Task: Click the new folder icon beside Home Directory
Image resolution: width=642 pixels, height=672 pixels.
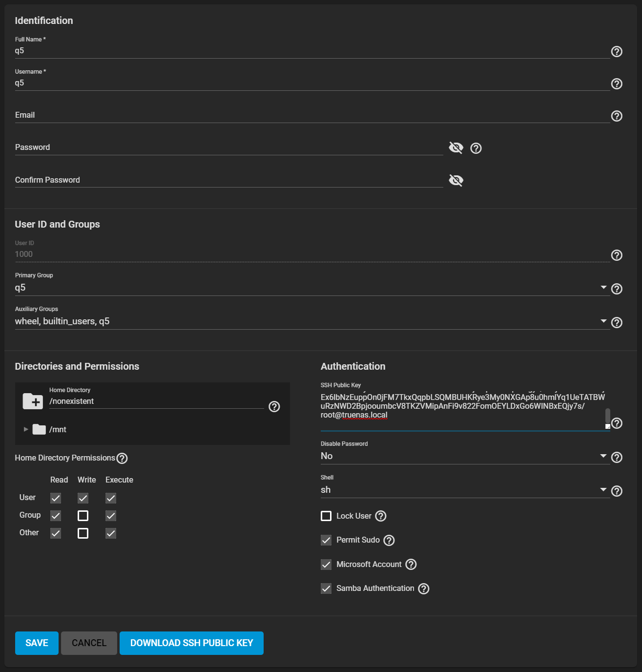Action: [33, 401]
